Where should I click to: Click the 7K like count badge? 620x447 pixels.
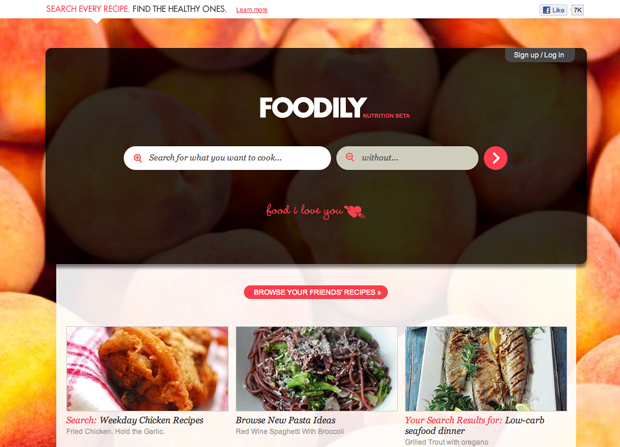coord(577,10)
